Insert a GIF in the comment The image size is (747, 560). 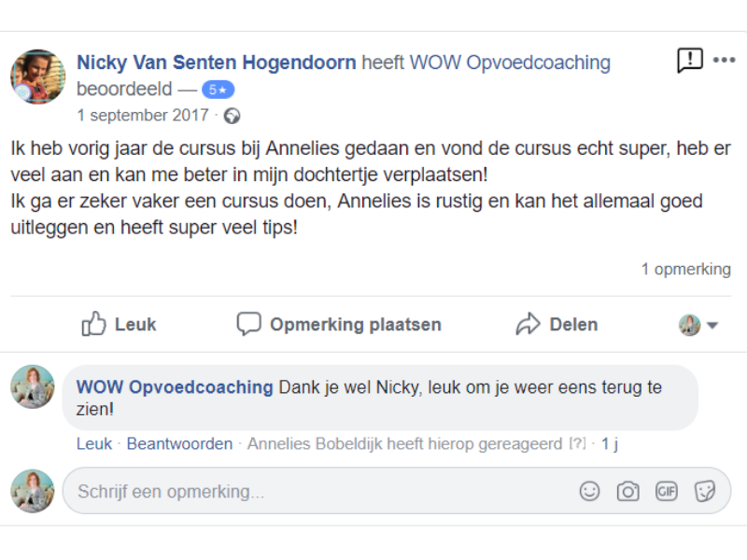click(666, 491)
